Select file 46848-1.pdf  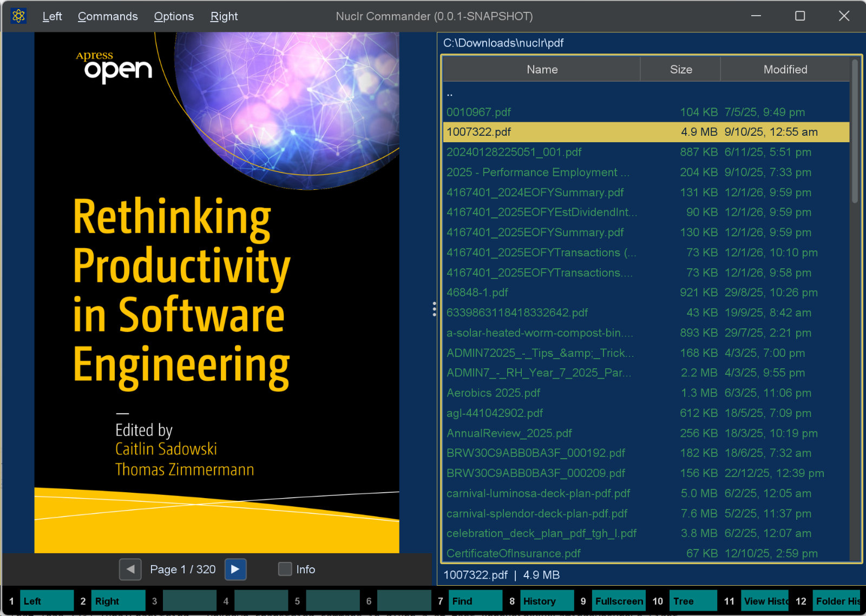(x=646, y=292)
